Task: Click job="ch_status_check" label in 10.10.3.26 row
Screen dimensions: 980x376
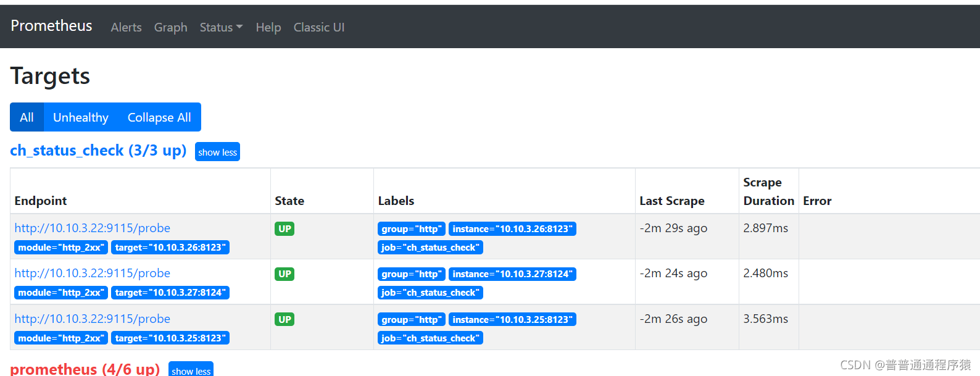Action: [430, 248]
